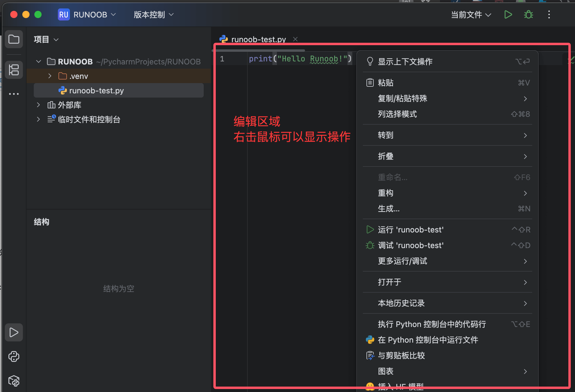This screenshot has width=575, height=392.
Task: Open the Structure tool window icon
Action: [14, 70]
